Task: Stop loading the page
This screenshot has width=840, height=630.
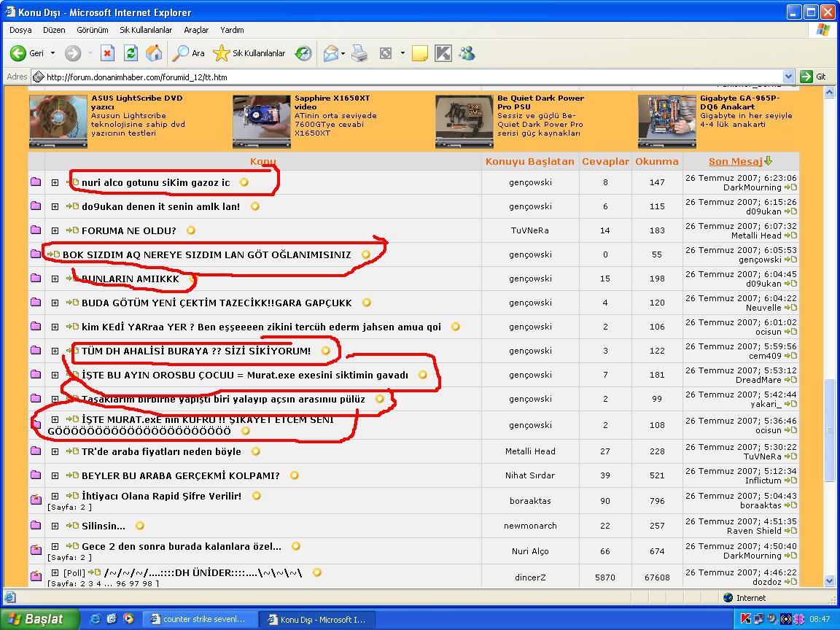Action: click(x=107, y=53)
